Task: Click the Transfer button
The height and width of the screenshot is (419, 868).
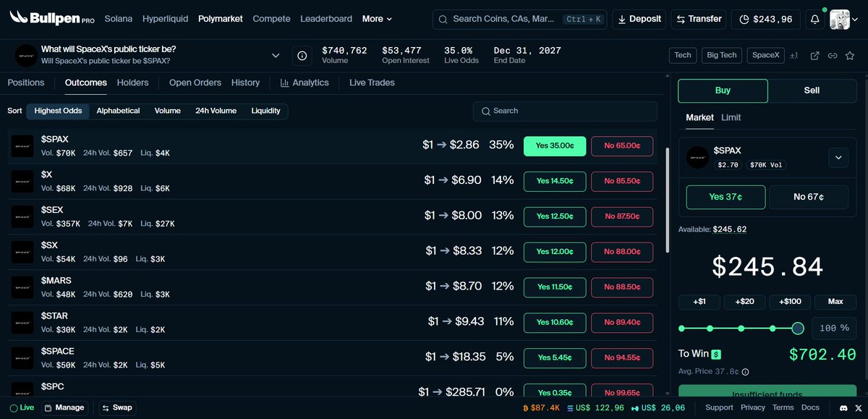Action: pyautogui.click(x=698, y=19)
